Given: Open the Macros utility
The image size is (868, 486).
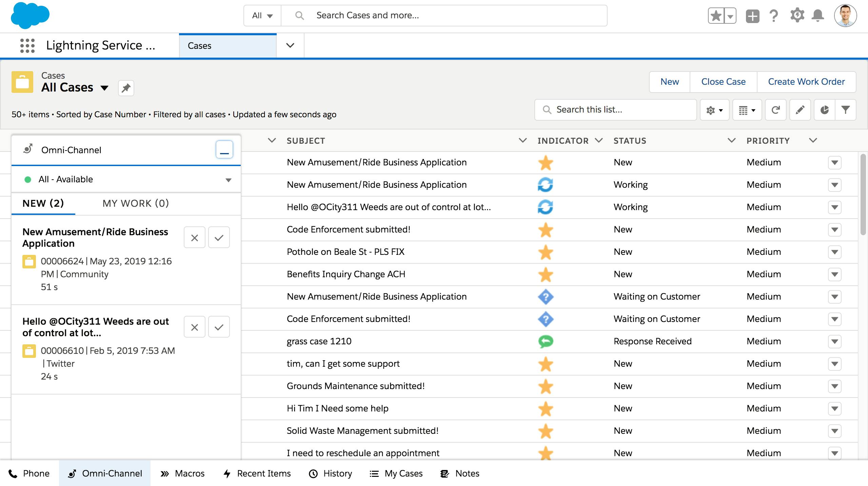Looking at the screenshot, I should pos(183,473).
